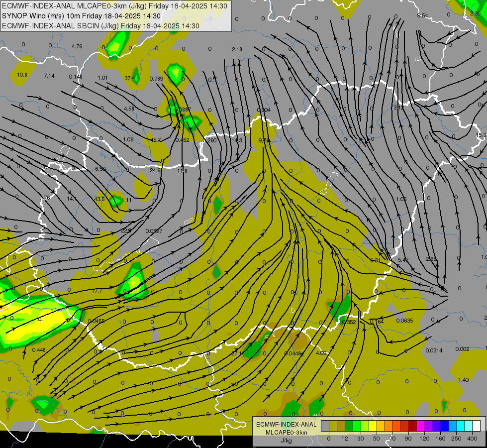Image resolution: width=487 pixels, height=448 pixels.
Task: Click the legend tick value '30'
Action: [x=360, y=439]
